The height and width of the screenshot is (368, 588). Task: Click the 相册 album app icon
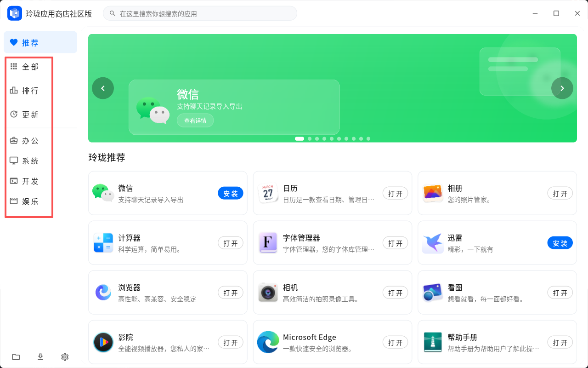[433, 193]
